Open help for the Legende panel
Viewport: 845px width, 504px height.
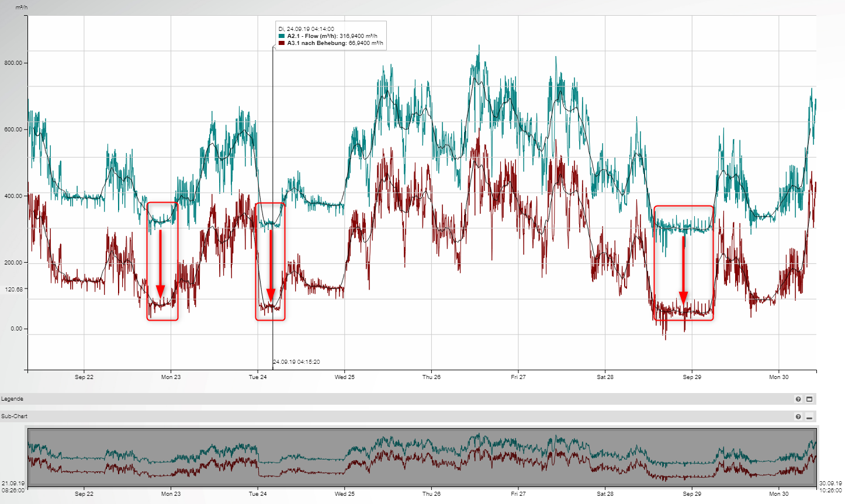tap(798, 399)
